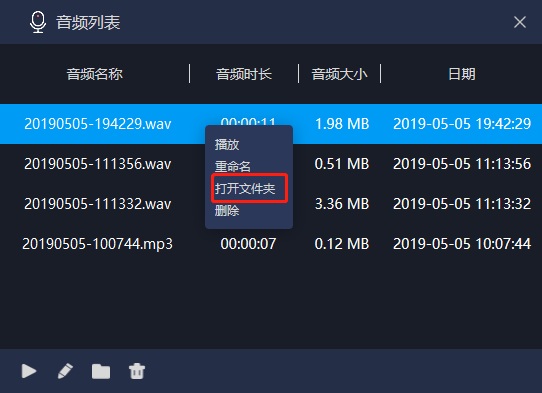Click the 音频名称 column header

click(94, 74)
